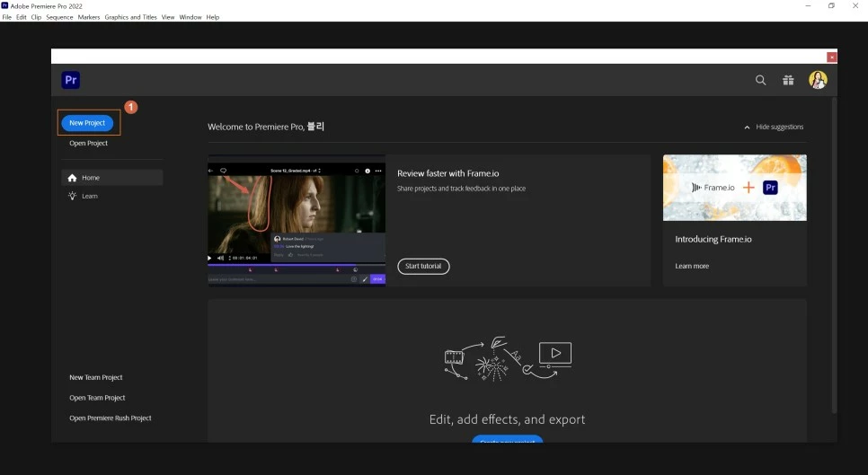This screenshot has height=475, width=868.
Task: Open the Markers menu
Action: click(x=89, y=17)
